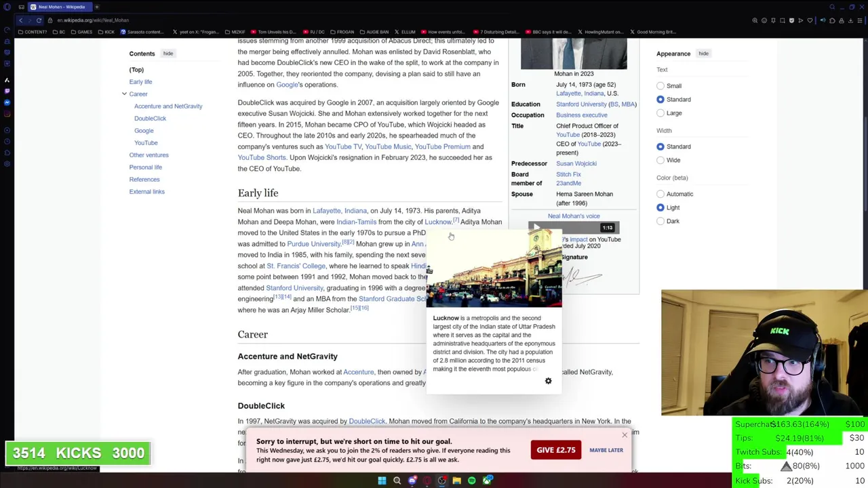868x488 pixels.
Task: Open the profile account icon in the toolbar
Action: click(x=842, y=20)
